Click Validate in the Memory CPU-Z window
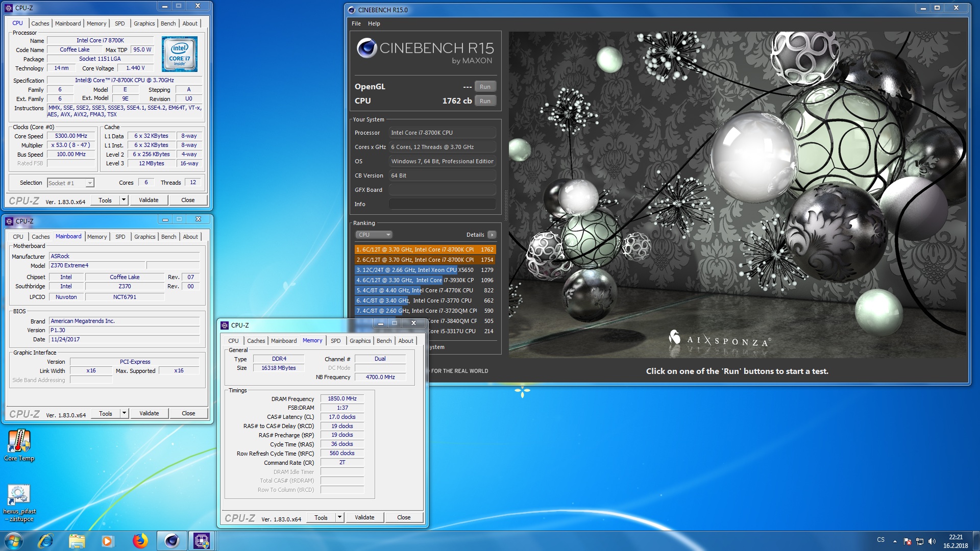Screen dimensions: 980x551 click(x=364, y=517)
